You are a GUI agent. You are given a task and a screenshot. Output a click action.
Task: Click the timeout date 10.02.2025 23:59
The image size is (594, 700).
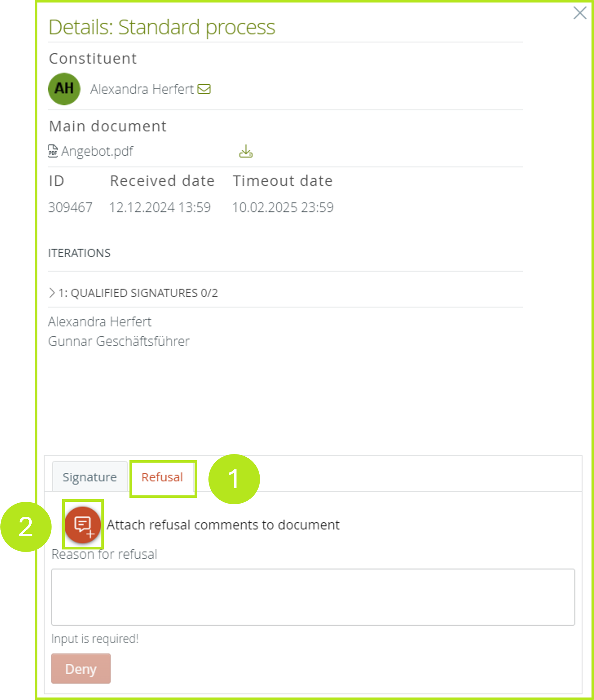click(x=283, y=207)
